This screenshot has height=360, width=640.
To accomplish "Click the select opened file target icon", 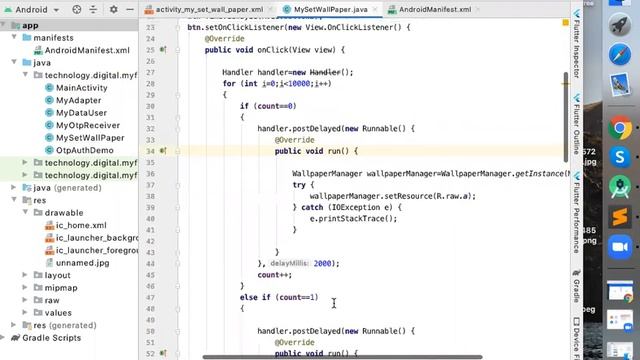I will 77,9.
